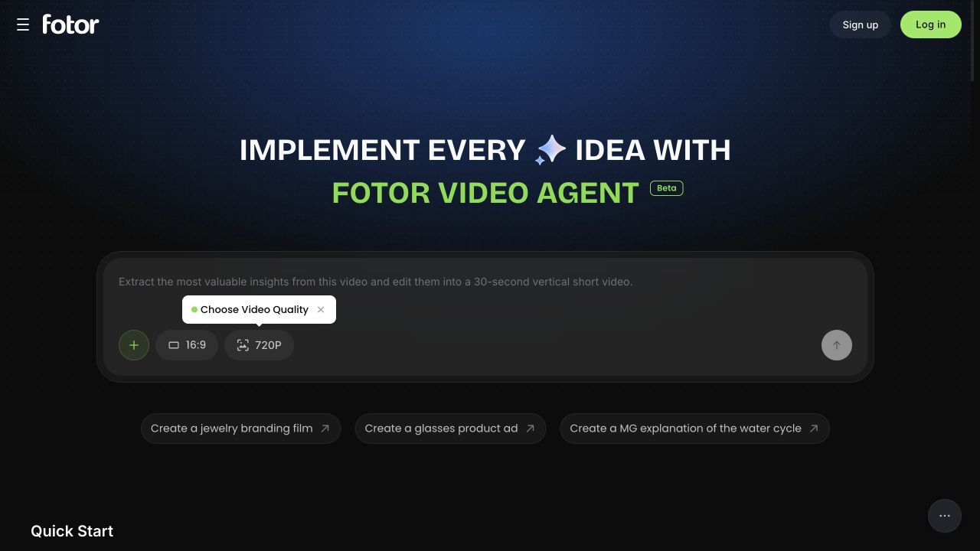Image resolution: width=980 pixels, height=551 pixels.
Task: Add media with the green plus button
Action: point(134,345)
